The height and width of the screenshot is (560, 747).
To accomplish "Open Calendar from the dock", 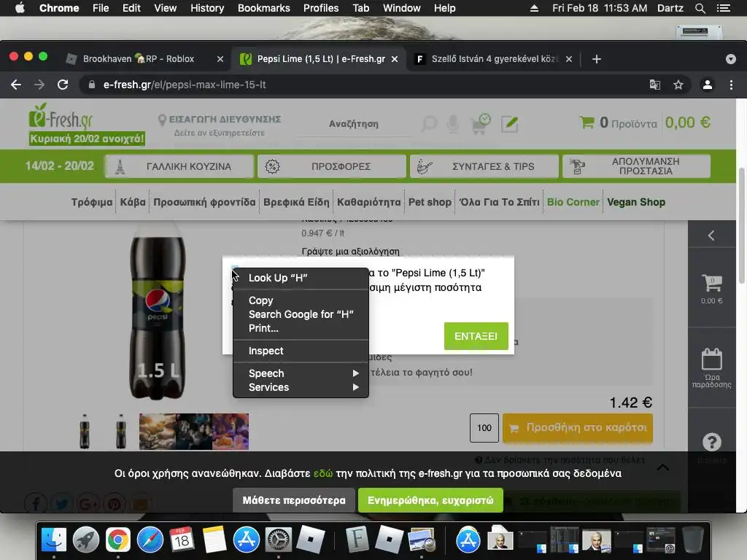I will coord(182,540).
